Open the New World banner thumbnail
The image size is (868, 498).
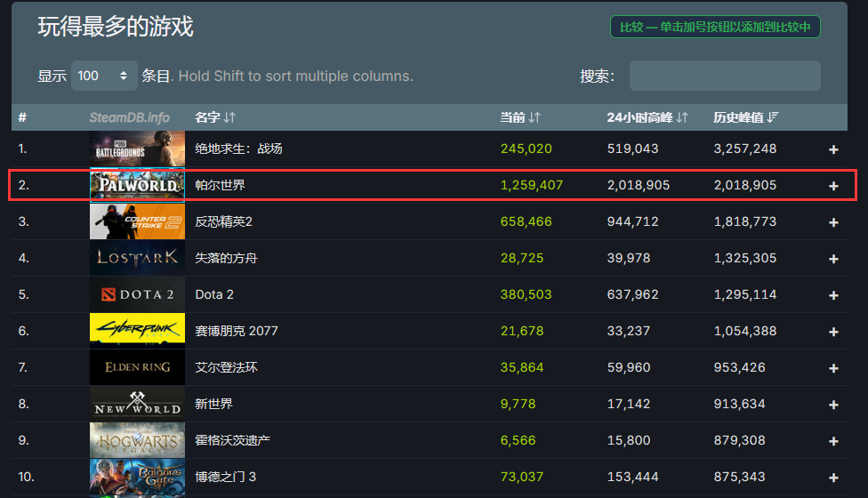click(137, 404)
